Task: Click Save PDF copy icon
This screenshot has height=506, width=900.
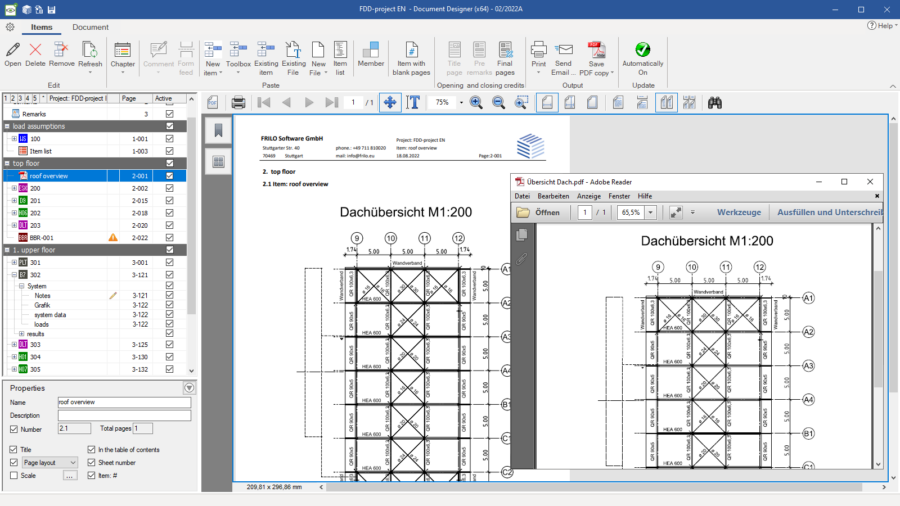Action: tap(596, 50)
